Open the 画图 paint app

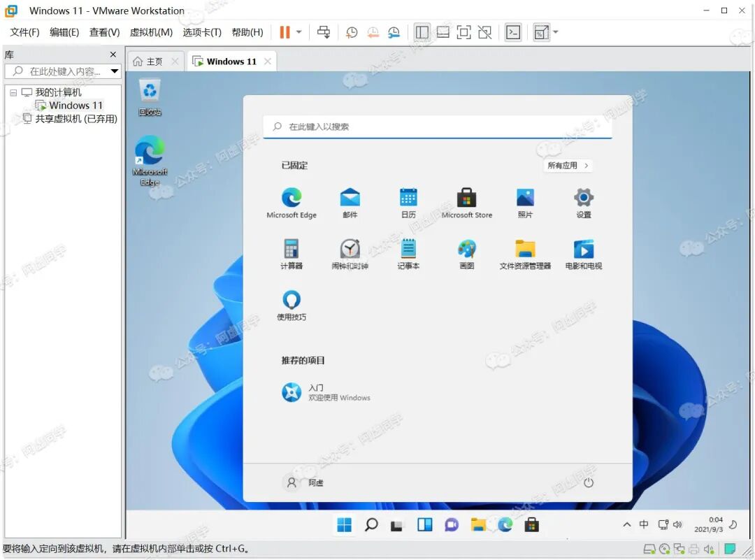[466, 254]
